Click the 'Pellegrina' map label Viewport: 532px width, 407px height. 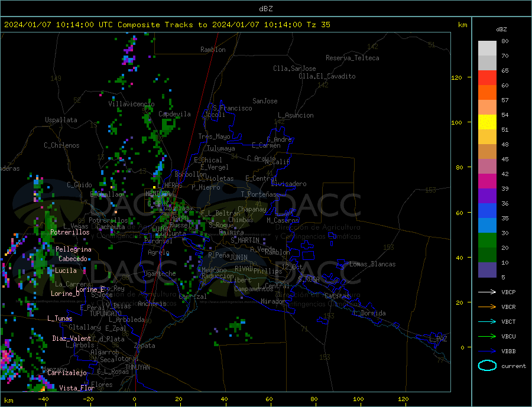pyautogui.click(x=73, y=249)
